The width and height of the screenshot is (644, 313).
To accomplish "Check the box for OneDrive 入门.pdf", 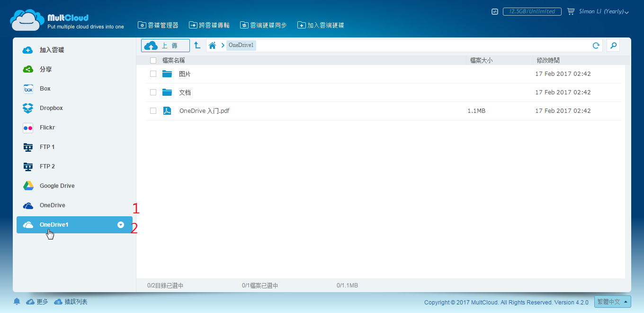I will [x=153, y=111].
